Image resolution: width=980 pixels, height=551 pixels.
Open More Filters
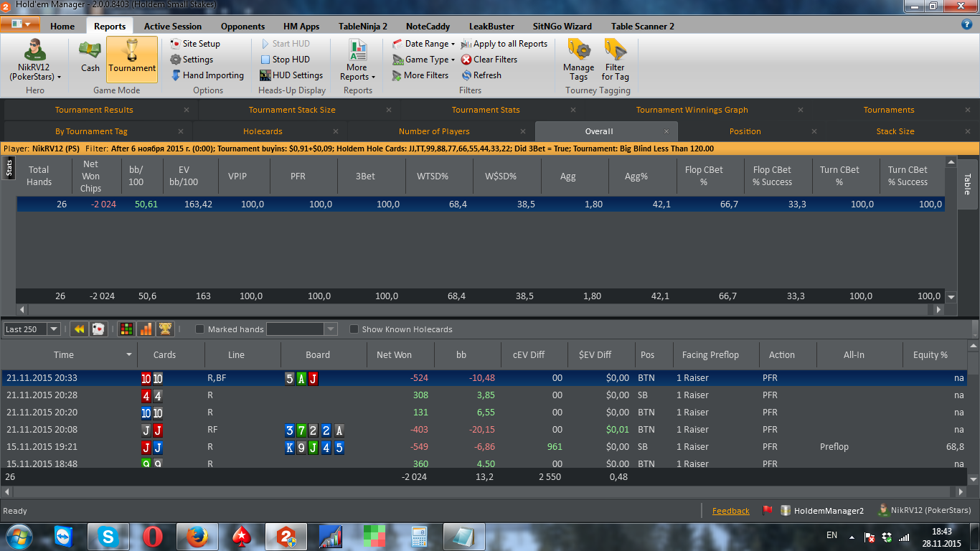pos(420,75)
